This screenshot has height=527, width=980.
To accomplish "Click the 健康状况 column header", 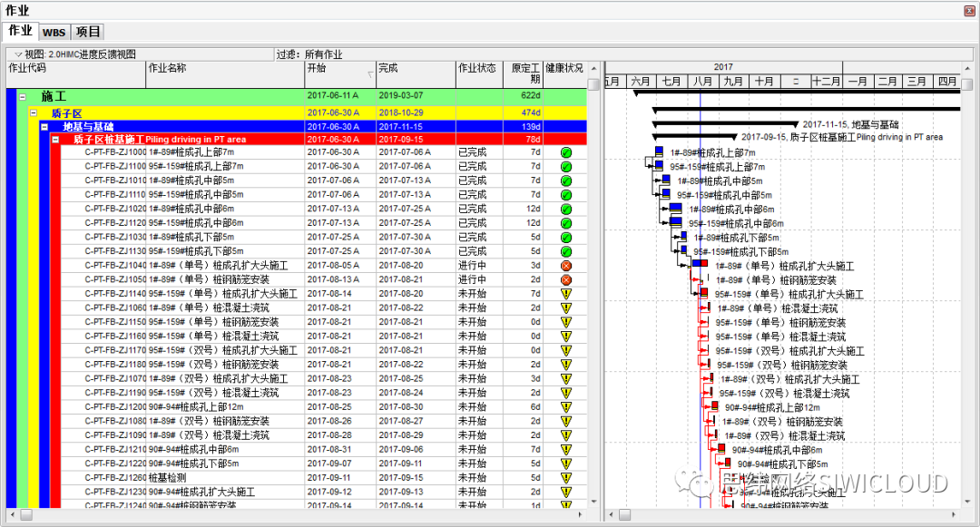I will point(565,74).
